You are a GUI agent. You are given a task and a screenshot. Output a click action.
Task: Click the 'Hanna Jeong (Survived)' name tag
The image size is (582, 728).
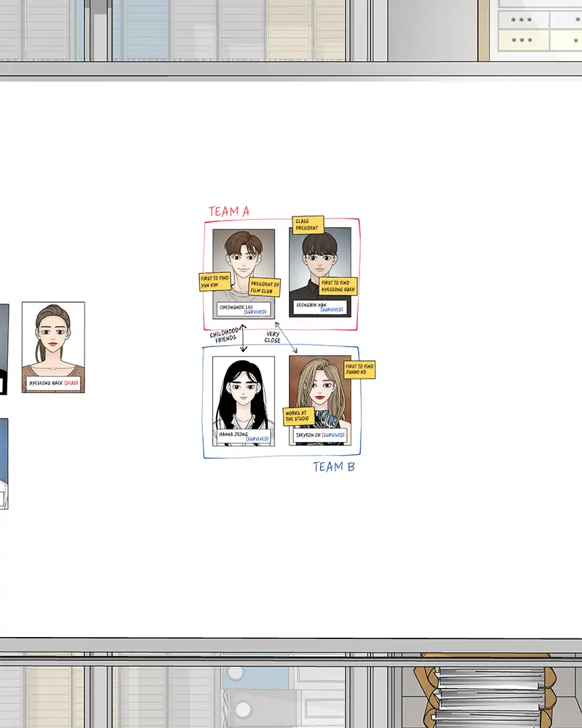click(244, 436)
